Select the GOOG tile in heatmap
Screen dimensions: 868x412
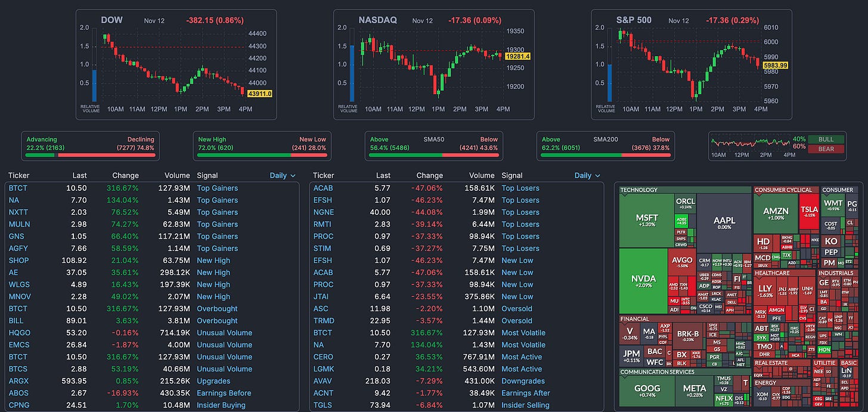click(647, 391)
